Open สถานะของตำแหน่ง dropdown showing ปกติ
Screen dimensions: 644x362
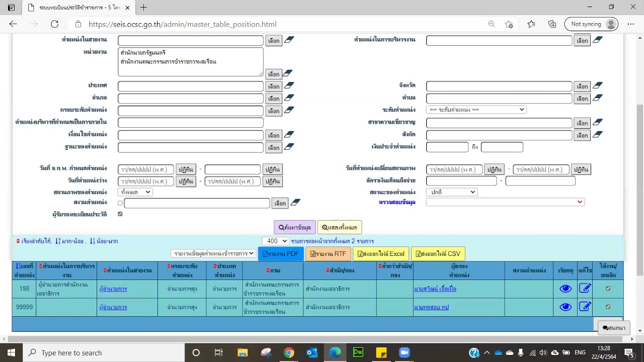pos(451,192)
